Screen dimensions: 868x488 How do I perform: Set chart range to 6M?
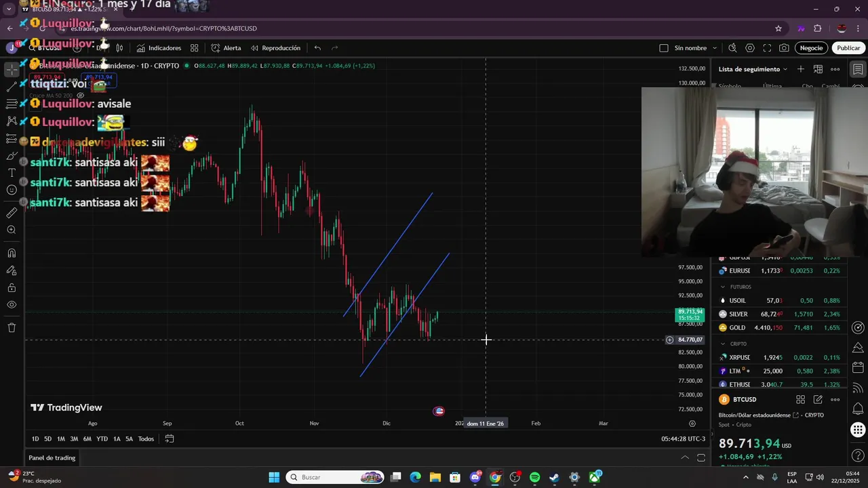pyautogui.click(x=87, y=439)
